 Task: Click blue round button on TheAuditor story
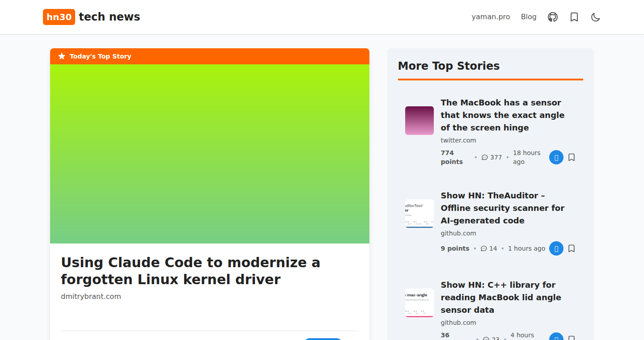556,248
